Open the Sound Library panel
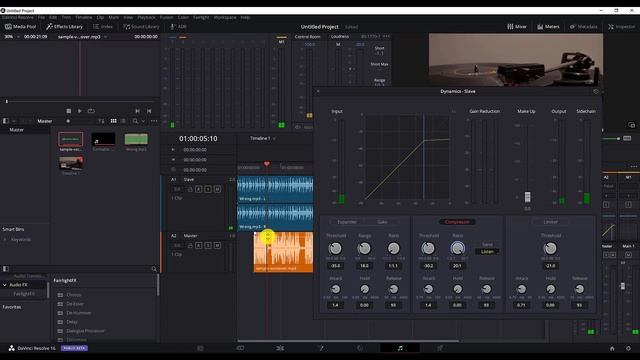The height and width of the screenshot is (360, 640). (141, 27)
